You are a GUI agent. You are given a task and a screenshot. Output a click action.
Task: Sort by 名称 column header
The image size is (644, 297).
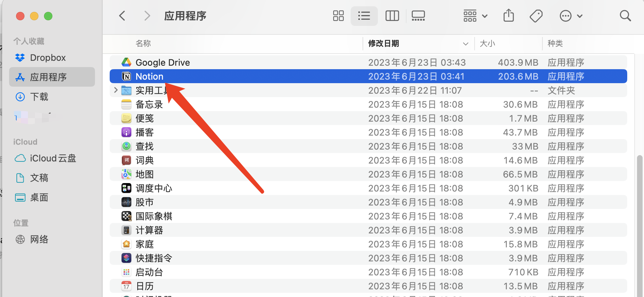(143, 43)
